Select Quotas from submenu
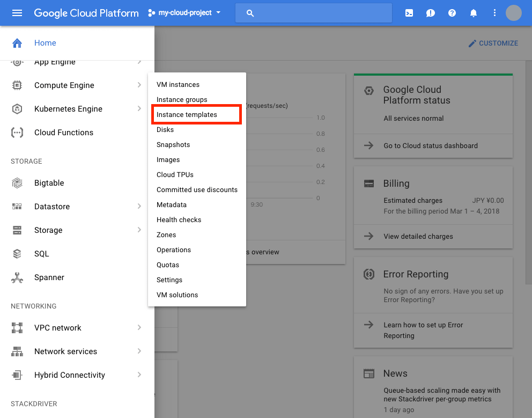The image size is (532, 418). point(197,265)
